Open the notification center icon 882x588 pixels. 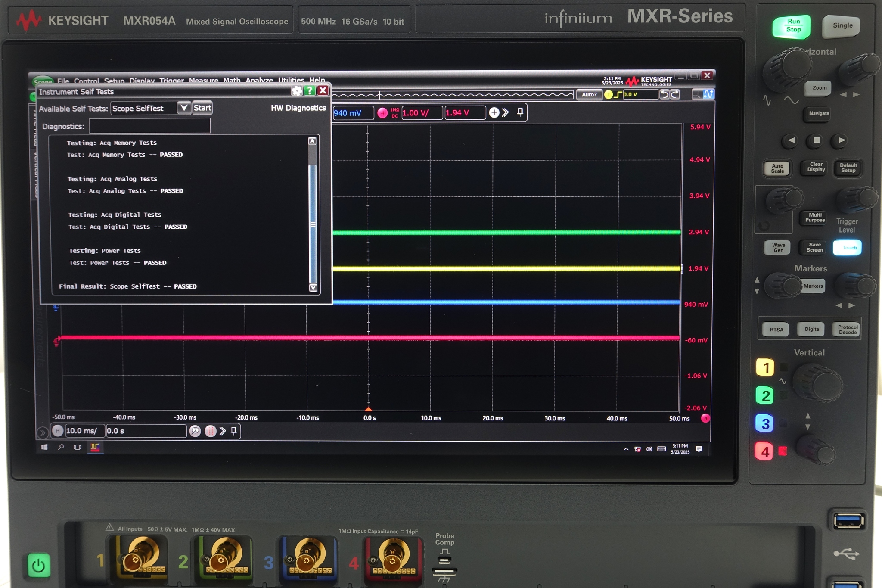699,449
